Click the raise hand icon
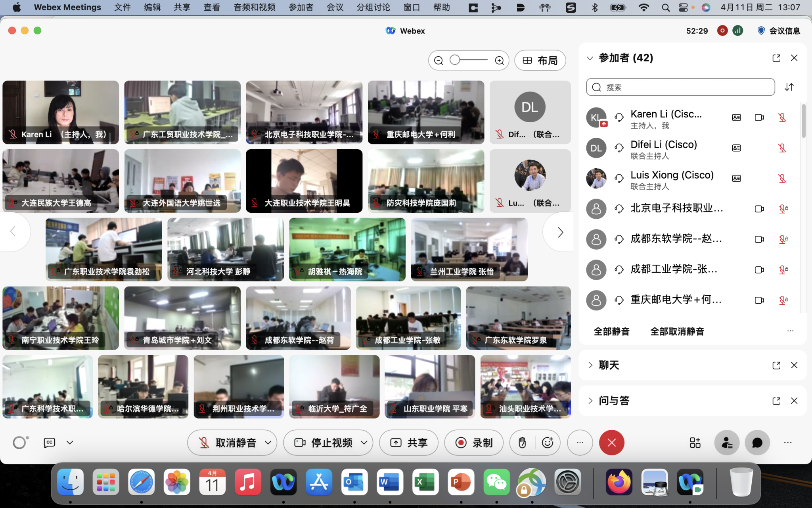The width and height of the screenshot is (812, 508). (x=523, y=442)
